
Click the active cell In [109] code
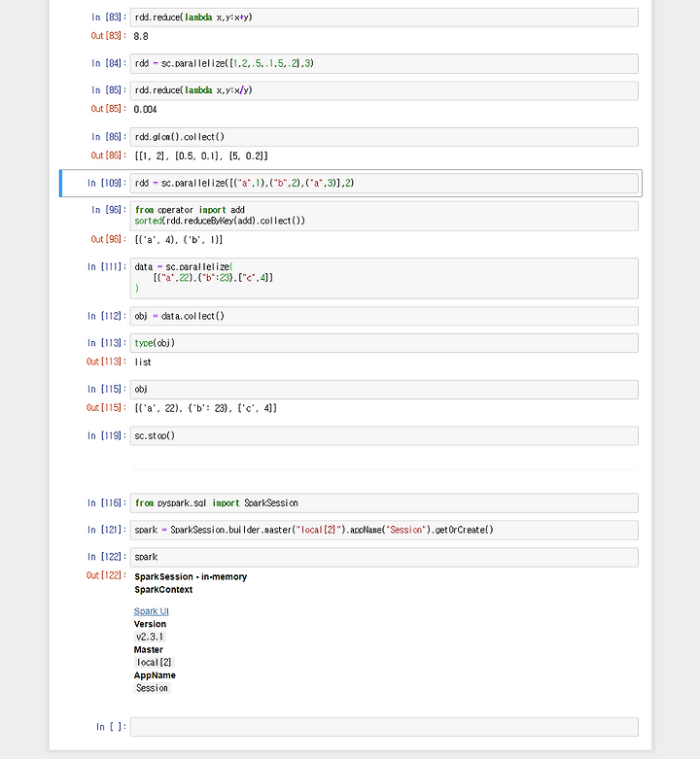(384, 184)
